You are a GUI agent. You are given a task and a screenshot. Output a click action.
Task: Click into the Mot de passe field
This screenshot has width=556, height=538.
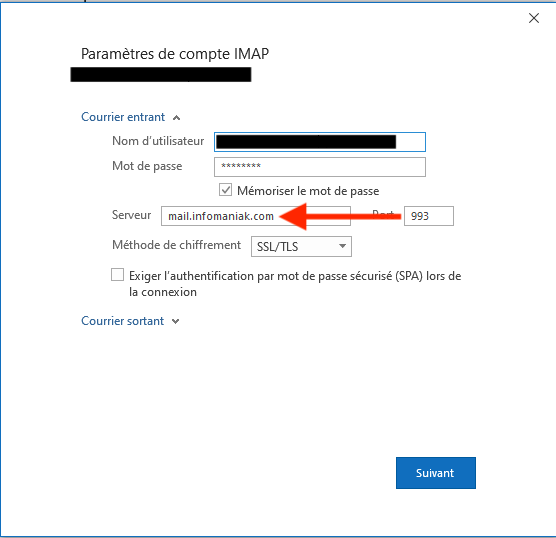[320, 167]
